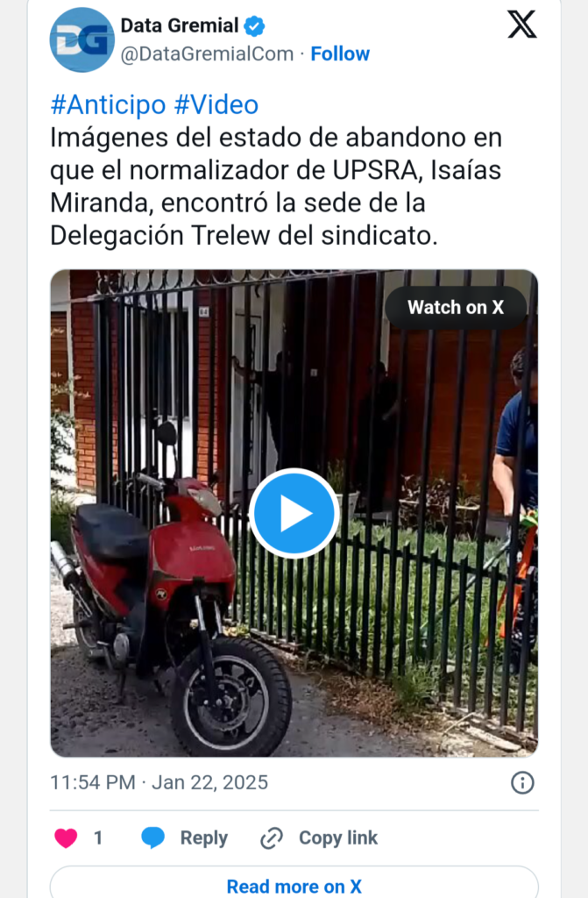Screen dimensions: 588x898
Task: Click the Read more on X button
Action: tap(294, 886)
